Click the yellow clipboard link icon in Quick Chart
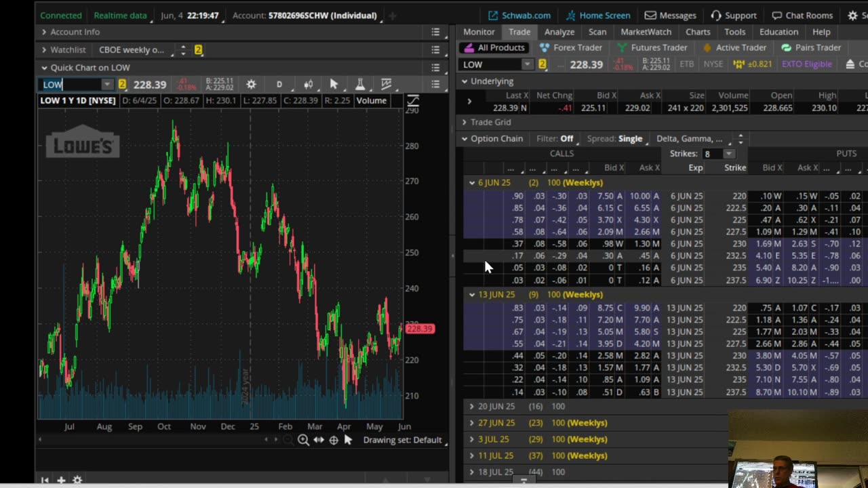Viewport: 868px width, 488px height. pos(122,84)
